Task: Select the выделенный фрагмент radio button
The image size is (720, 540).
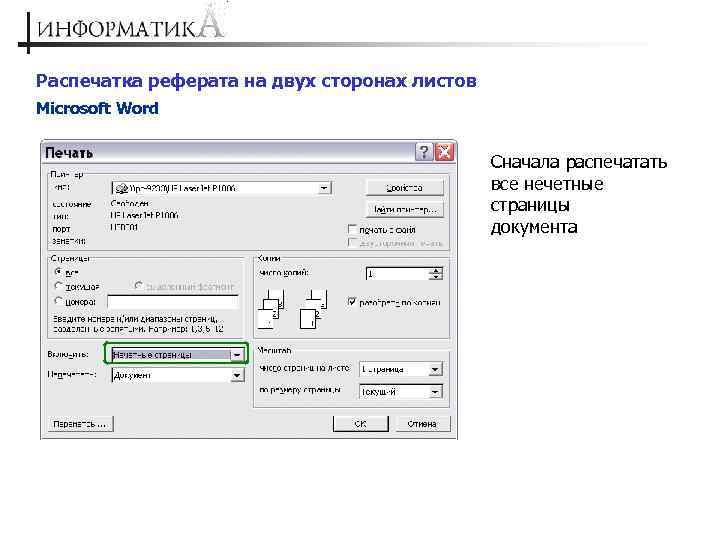Action: pyautogui.click(x=138, y=286)
